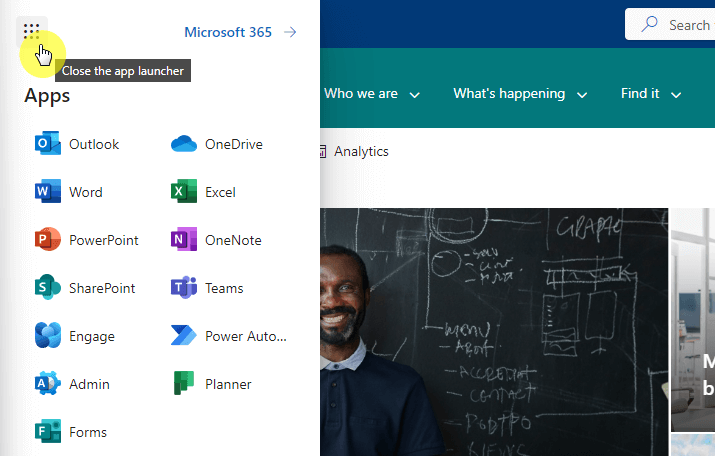Click the Excel label text

[x=220, y=192]
